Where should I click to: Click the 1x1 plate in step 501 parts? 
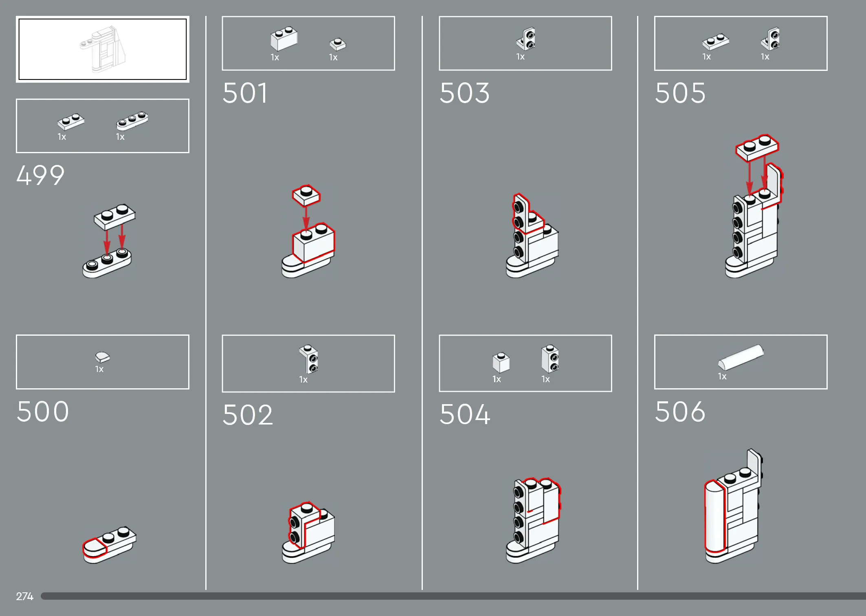(338, 44)
